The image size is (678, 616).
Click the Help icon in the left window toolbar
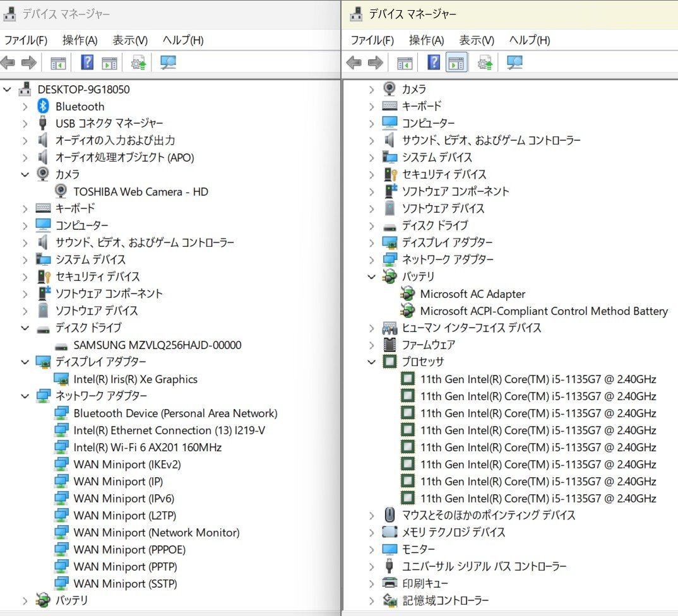pos(87,62)
